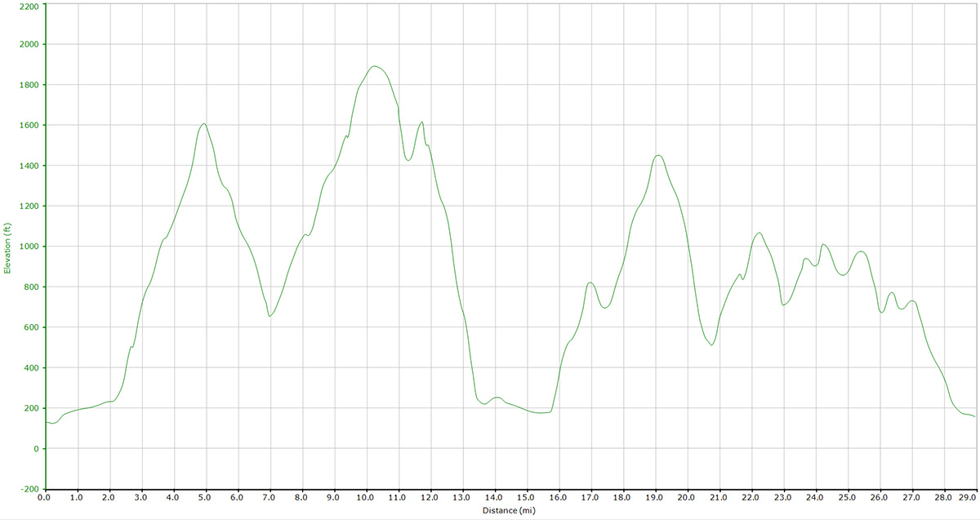
Task: Click the -200 label on the elevation axis
Action: [x=27, y=488]
